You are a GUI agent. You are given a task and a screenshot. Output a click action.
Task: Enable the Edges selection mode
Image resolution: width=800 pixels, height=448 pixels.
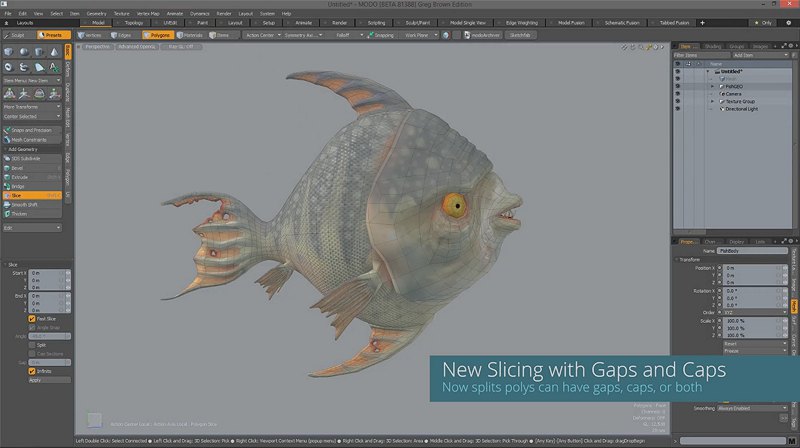pos(123,35)
